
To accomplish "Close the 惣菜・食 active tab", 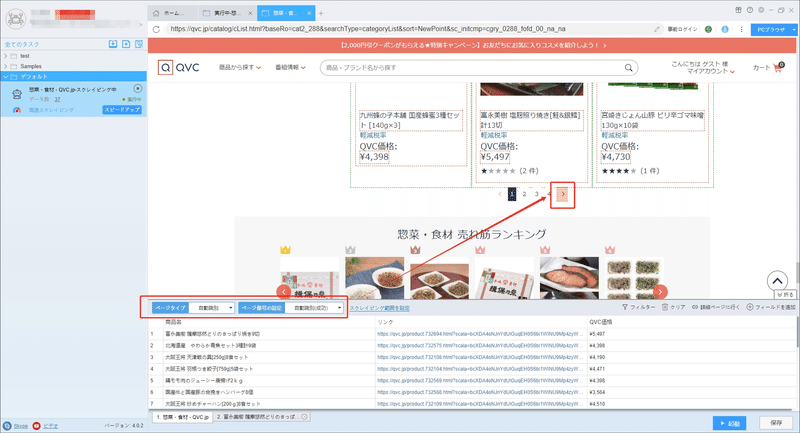I will [x=309, y=13].
